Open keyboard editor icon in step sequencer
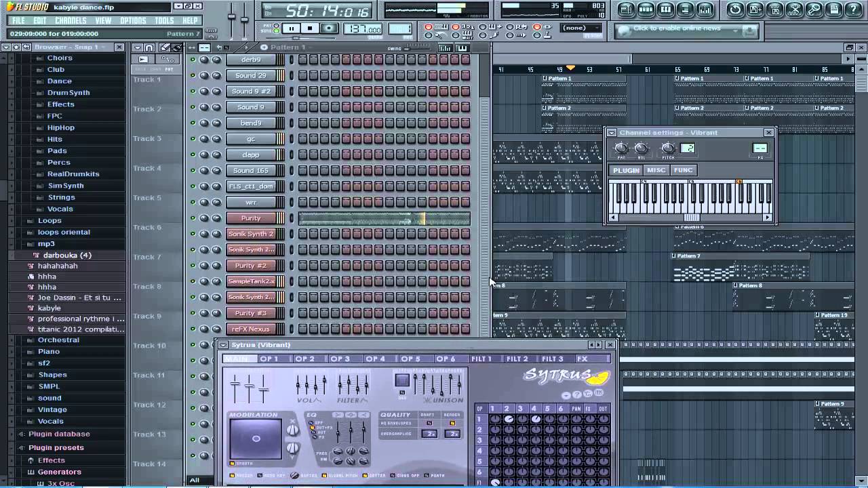 tap(462, 48)
